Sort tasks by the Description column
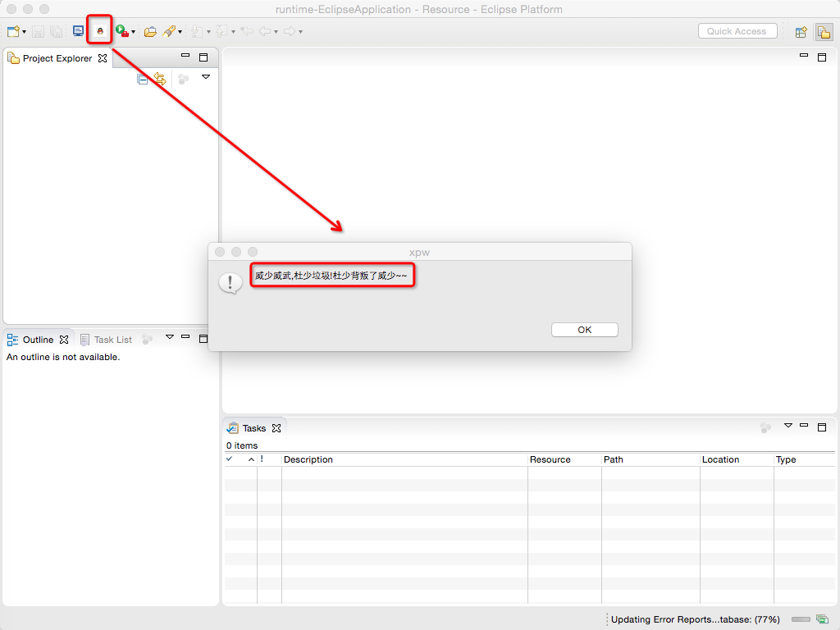840x630 pixels. [x=404, y=459]
